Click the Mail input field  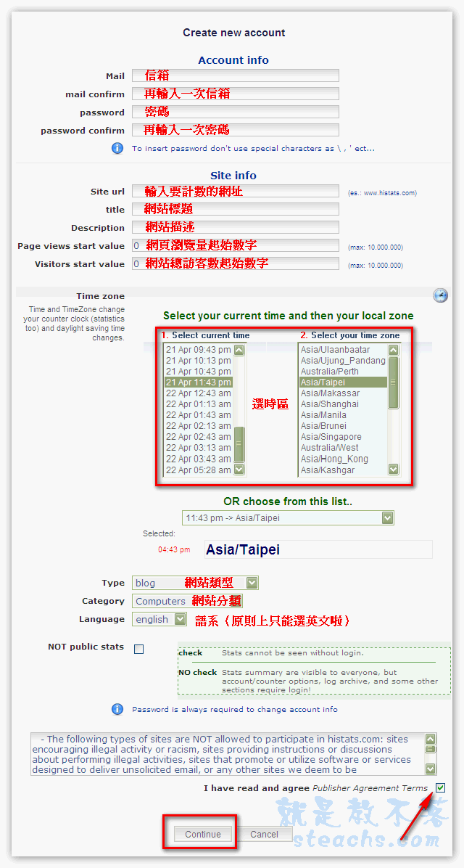click(235, 75)
